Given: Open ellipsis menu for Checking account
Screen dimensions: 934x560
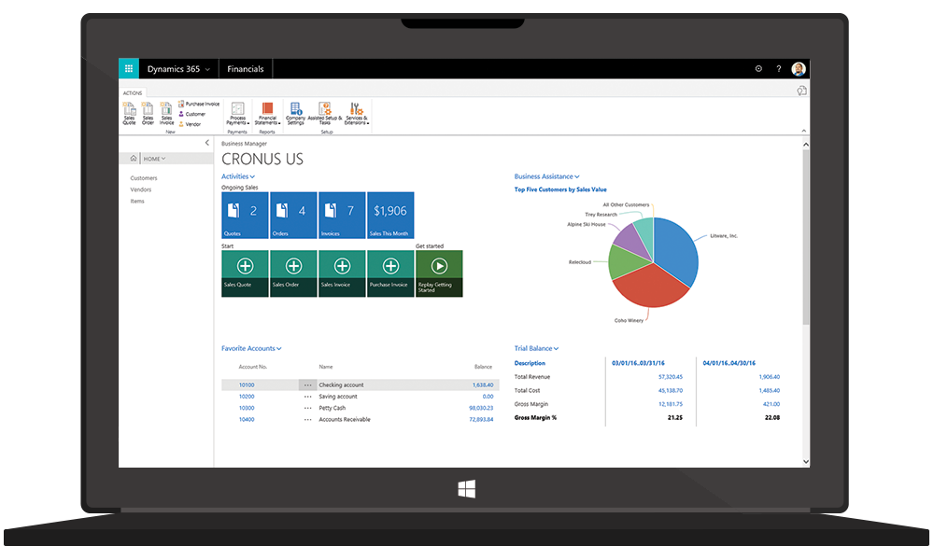Looking at the screenshot, I should point(307,385).
